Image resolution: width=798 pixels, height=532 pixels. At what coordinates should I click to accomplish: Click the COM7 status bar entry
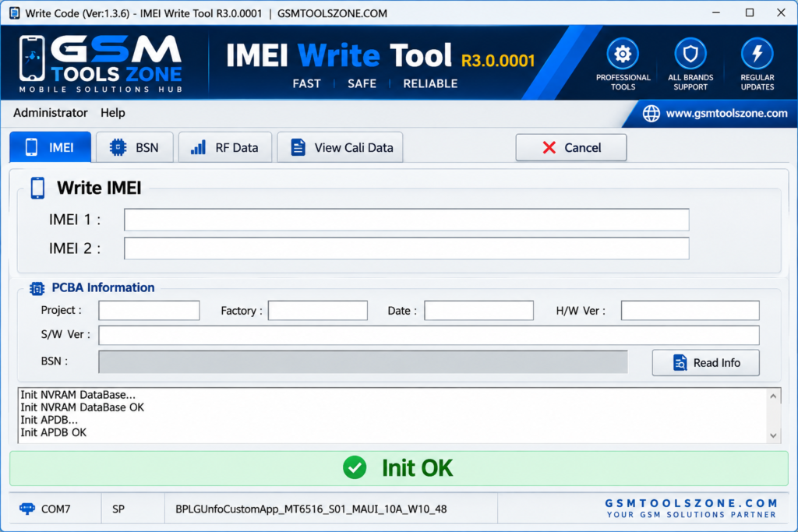click(55, 509)
